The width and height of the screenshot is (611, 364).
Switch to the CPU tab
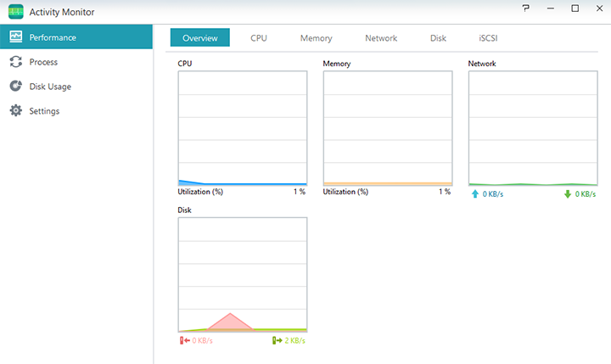tap(259, 38)
